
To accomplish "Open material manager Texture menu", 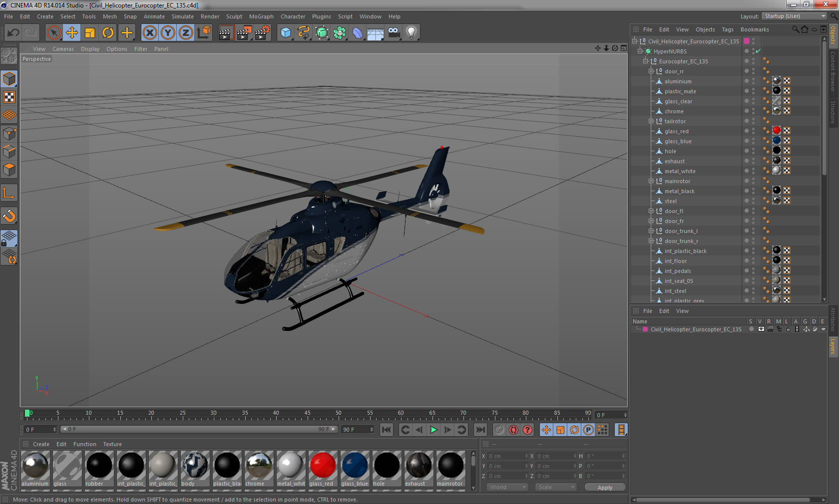I will tap(112, 444).
